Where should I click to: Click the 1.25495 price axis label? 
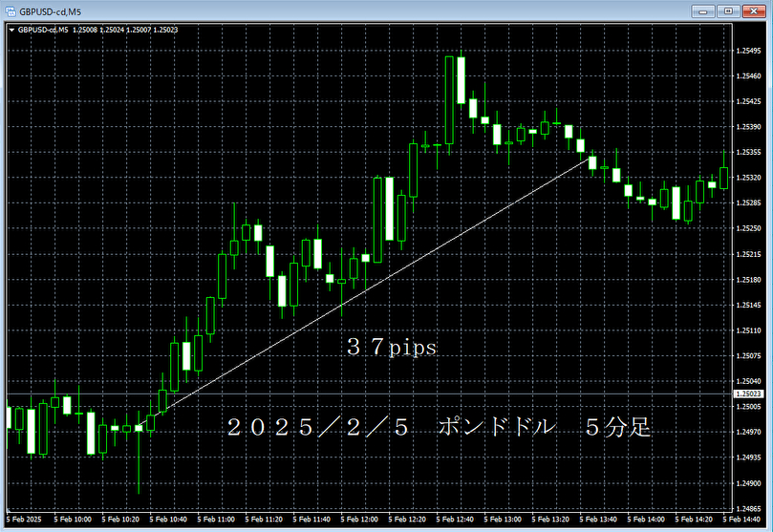748,51
